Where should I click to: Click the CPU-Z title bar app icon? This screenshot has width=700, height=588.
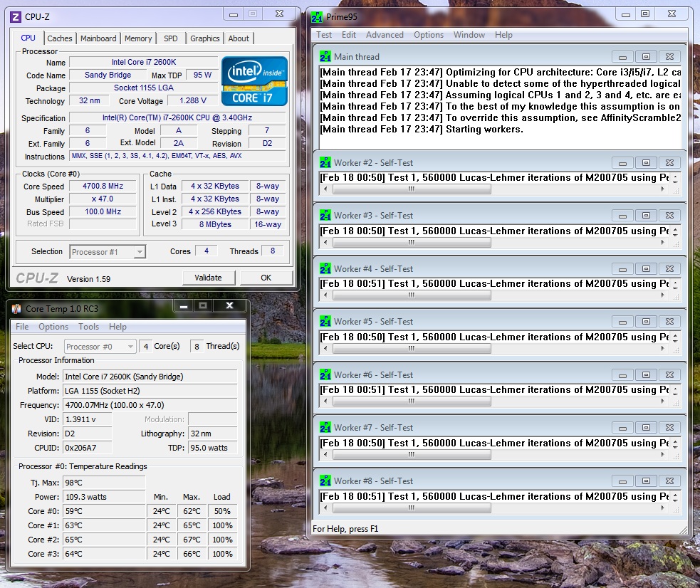[x=16, y=17]
